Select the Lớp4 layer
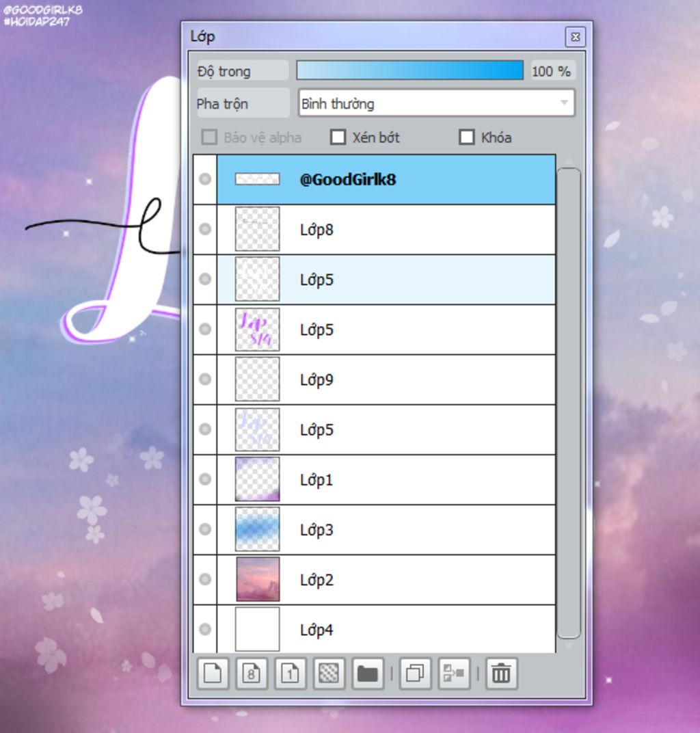 click(x=386, y=629)
